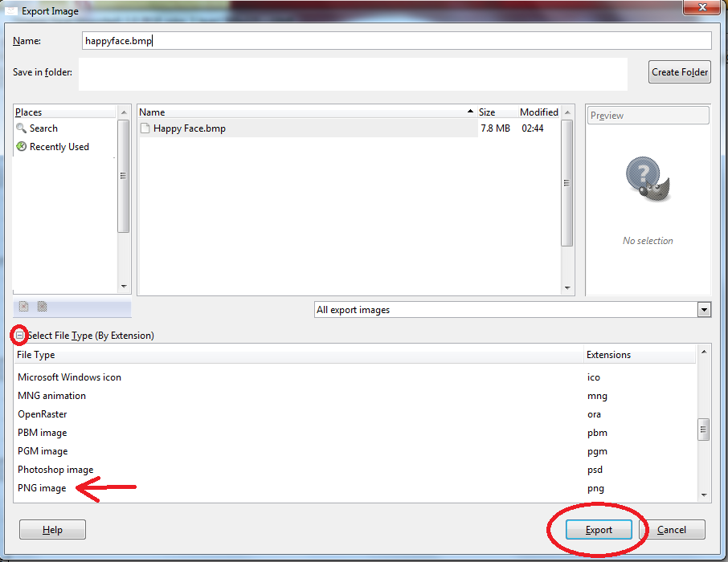Cancel the export dialog
This screenshot has height=562, width=728.
[x=672, y=530]
